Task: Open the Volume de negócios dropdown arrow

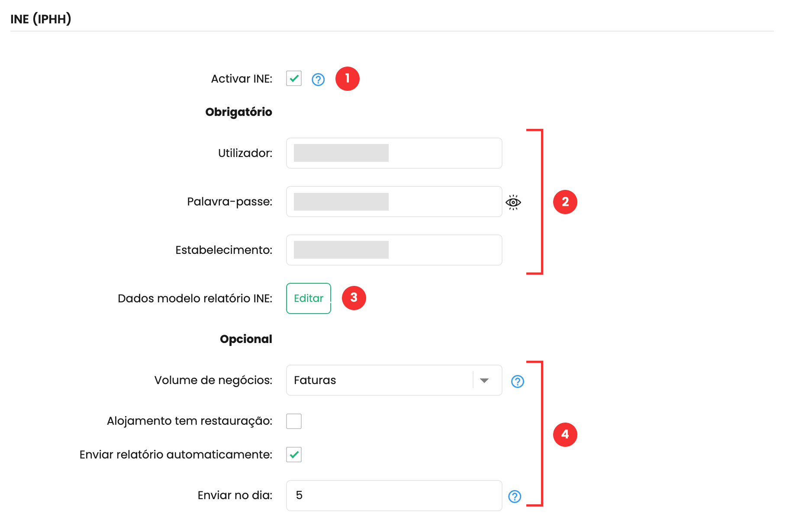Action: click(484, 380)
